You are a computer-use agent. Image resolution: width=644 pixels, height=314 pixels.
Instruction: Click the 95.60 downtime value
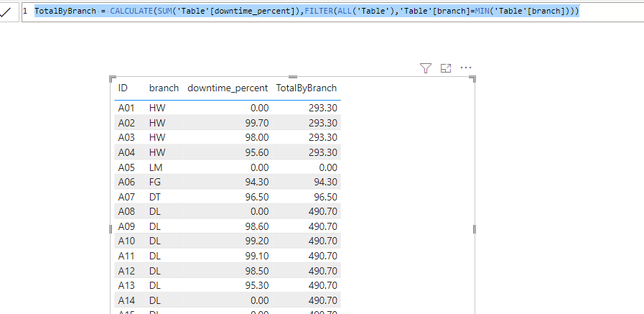(x=257, y=152)
